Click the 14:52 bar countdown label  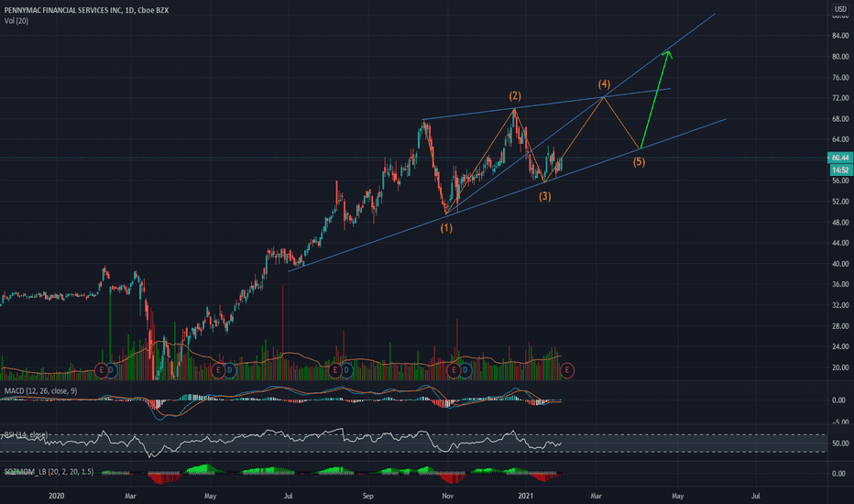tap(840, 170)
